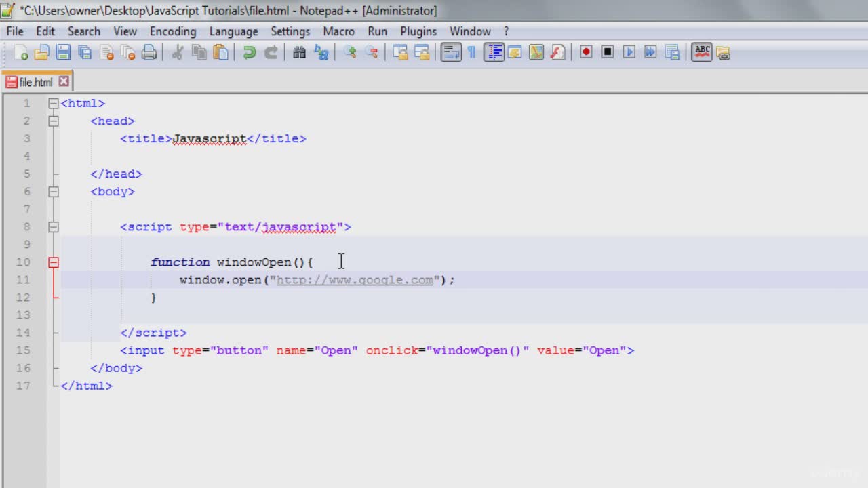Screen dimensions: 868x488
Task: Start macro recording with the red circle icon
Action: [x=586, y=52]
